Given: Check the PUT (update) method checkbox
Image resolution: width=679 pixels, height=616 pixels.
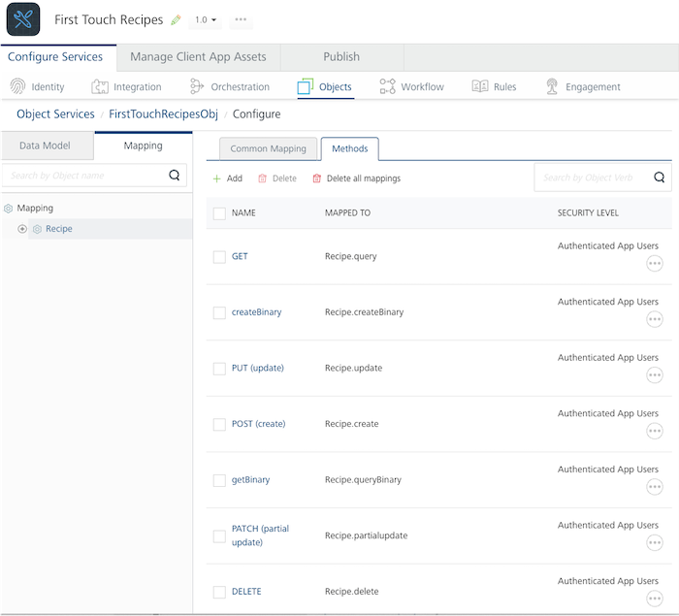Looking at the screenshot, I should (x=219, y=369).
